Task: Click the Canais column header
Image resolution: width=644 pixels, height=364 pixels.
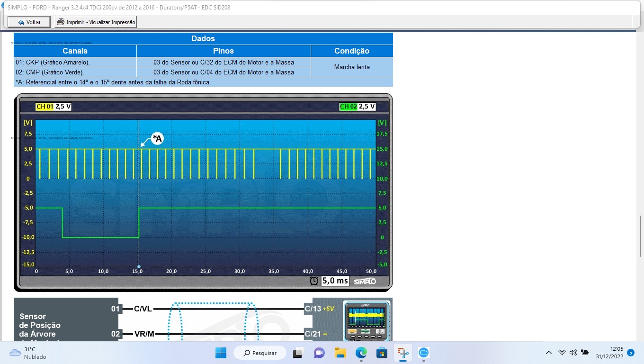Action: 75,51
